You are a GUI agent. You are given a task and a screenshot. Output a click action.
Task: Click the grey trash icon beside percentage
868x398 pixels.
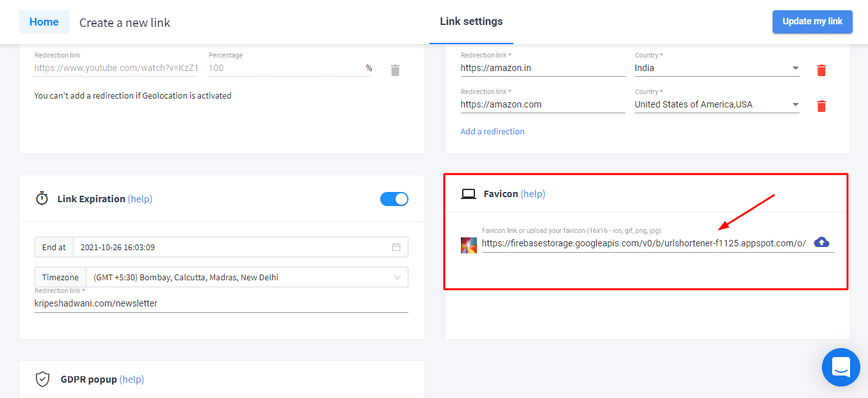click(x=395, y=70)
